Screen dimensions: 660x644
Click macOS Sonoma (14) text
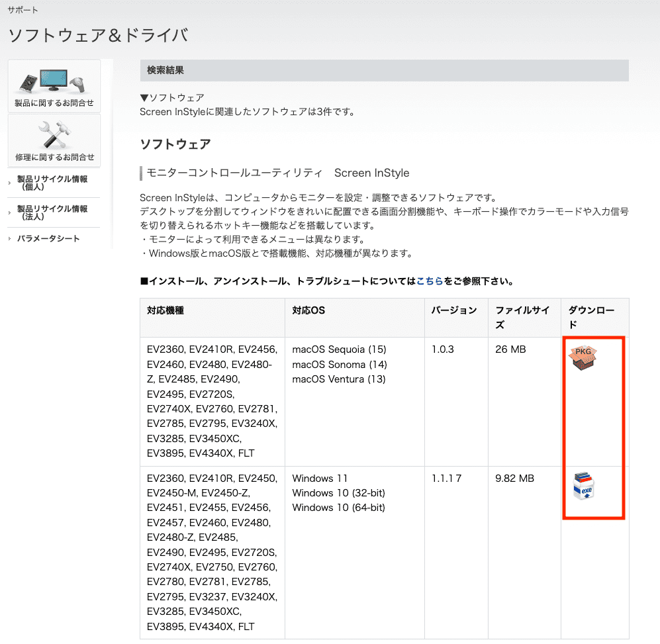[340, 365]
